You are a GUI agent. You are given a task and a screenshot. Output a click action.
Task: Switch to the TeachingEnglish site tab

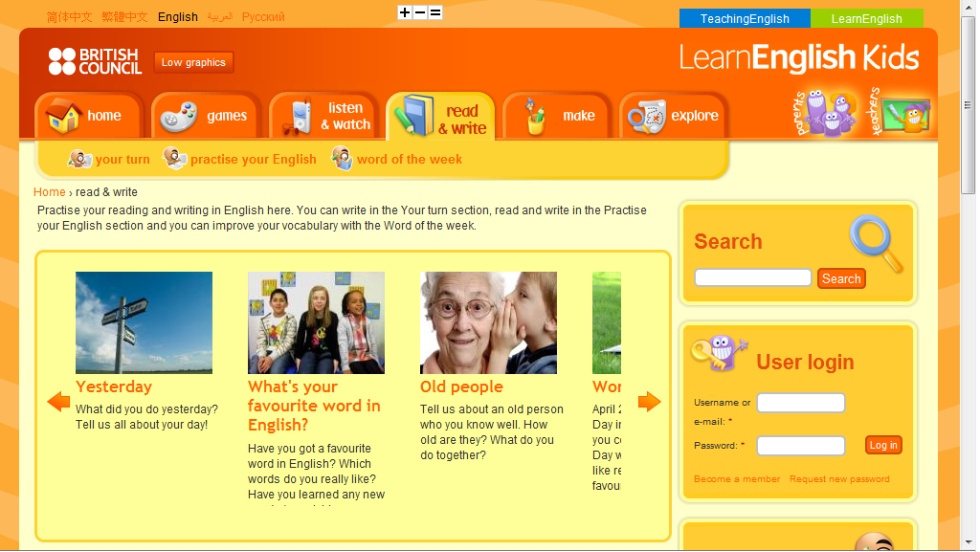(x=745, y=19)
